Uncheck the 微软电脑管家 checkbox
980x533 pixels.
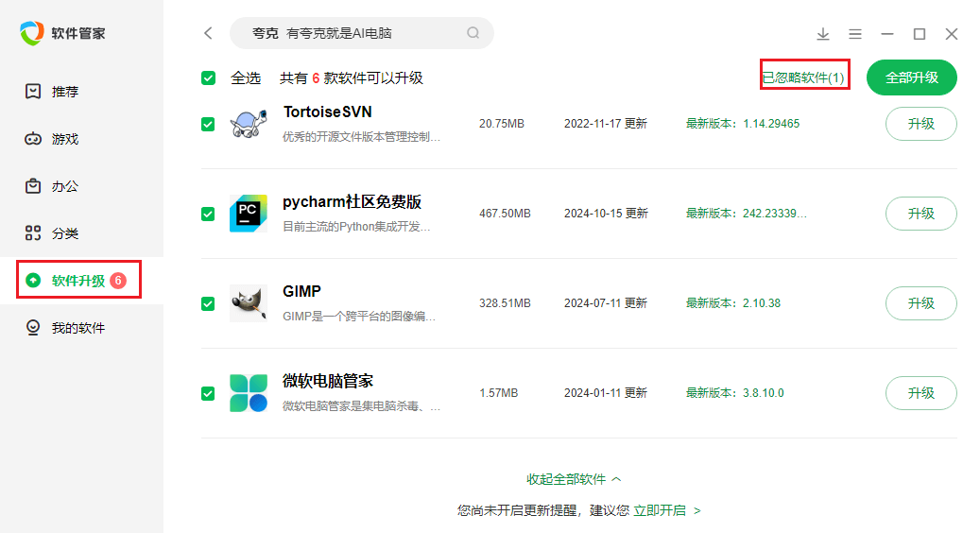[208, 394]
